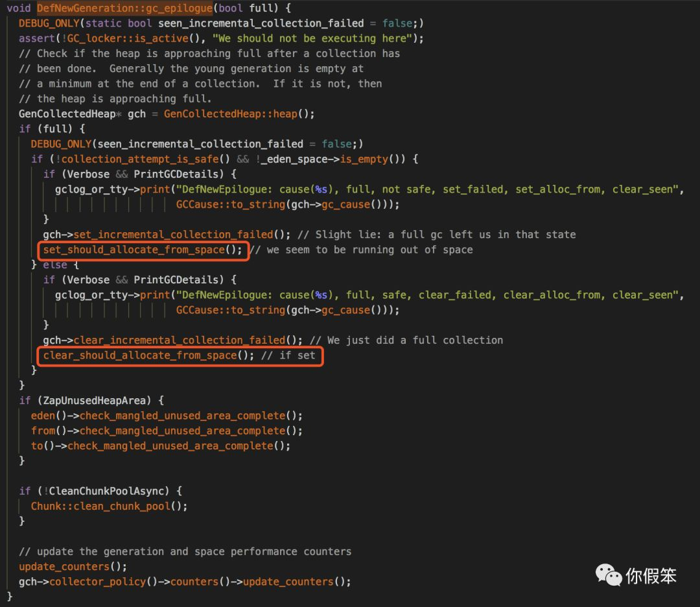Click the '// if set' comment

point(288,355)
